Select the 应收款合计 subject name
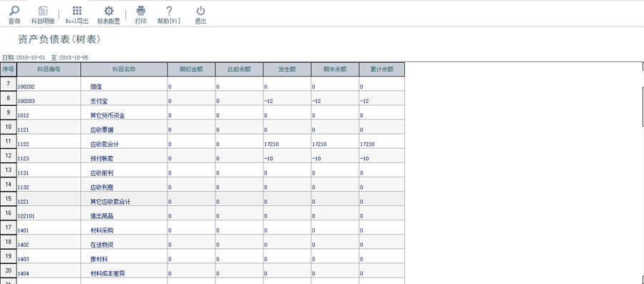 (104, 144)
